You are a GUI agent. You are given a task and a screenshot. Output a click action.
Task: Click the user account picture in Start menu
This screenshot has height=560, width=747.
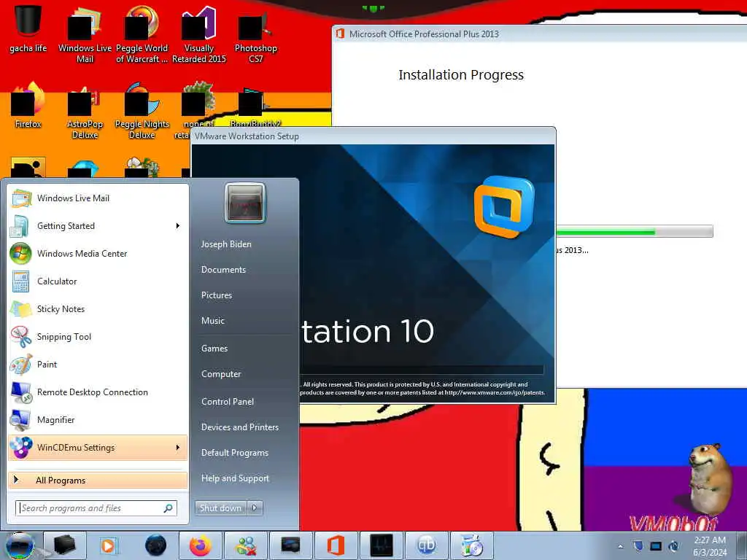click(x=245, y=203)
